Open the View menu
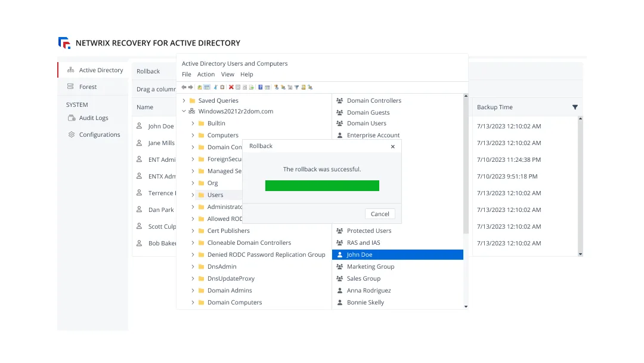644x363 pixels. coord(228,75)
